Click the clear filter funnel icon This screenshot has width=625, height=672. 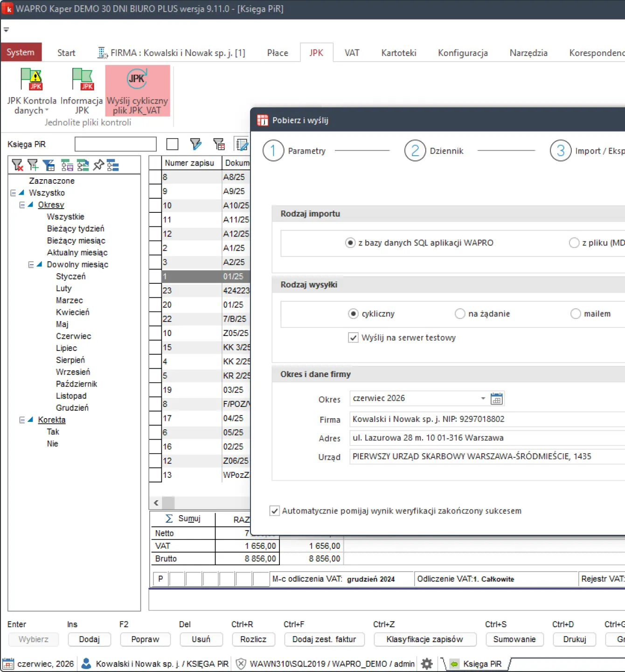tap(17, 165)
